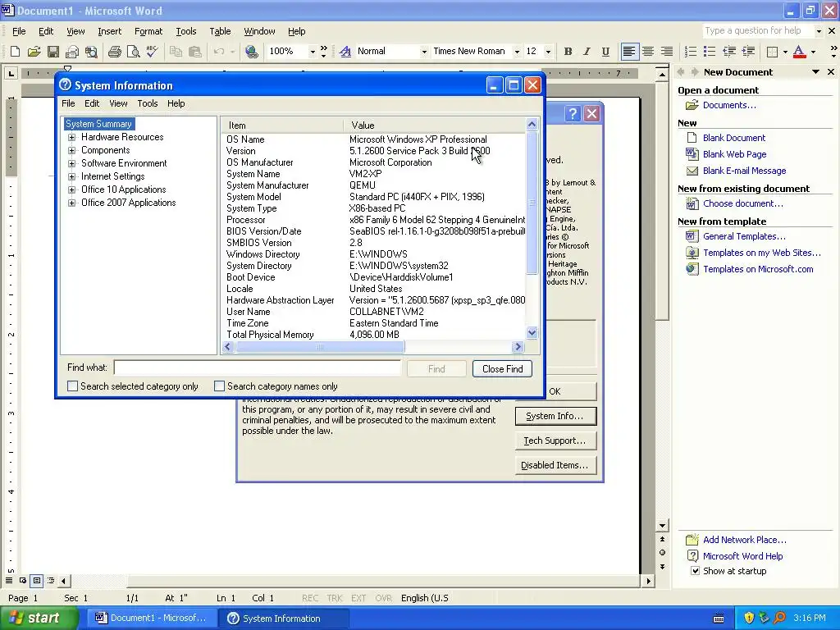Open the font size 12 dropdown
Image resolution: width=840 pixels, height=630 pixels.
(548, 52)
